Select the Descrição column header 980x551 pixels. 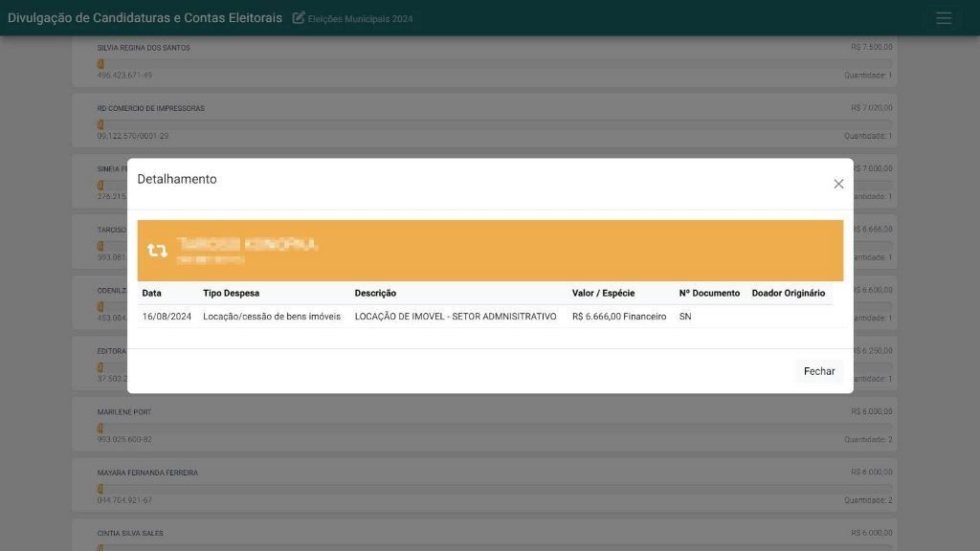tap(375, 293)
